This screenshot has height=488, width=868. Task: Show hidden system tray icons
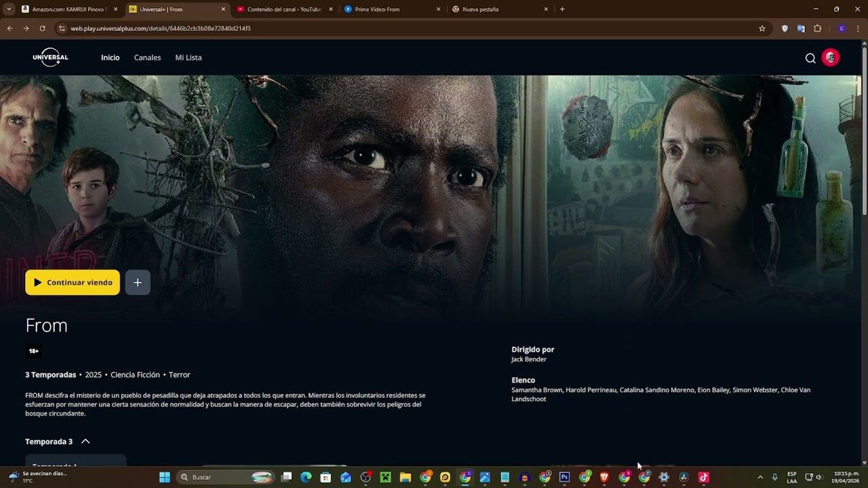pyautogui.click(x=760, y=477)
